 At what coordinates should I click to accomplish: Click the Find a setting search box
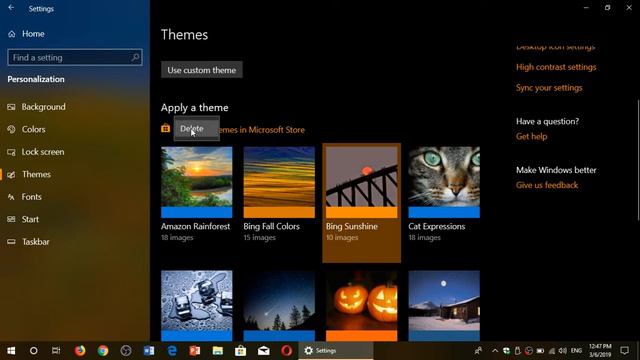(75, 58)
